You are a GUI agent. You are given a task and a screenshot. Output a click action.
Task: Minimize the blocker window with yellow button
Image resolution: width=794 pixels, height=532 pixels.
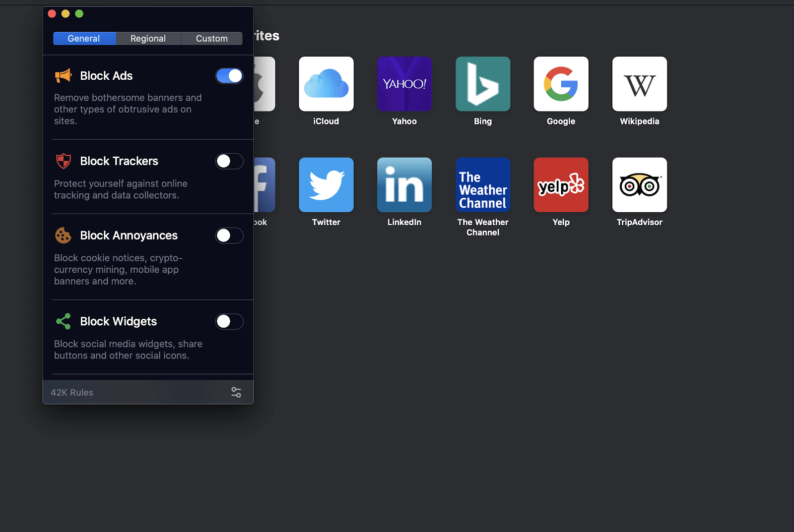click(66, 13)
